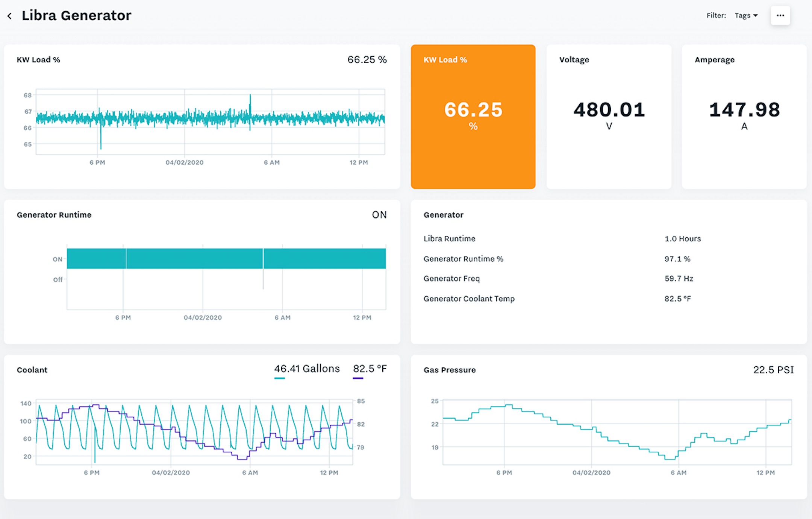812x519 pixels.
Task: Select the Generator Freq row
Action: pyautogui.click(x=609, y=279)
